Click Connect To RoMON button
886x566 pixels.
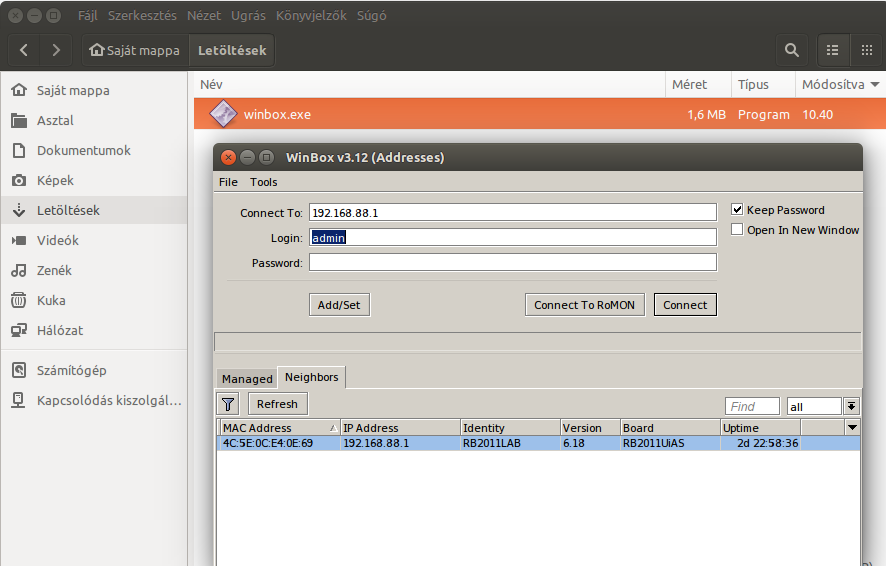click(x=584, y=305)
